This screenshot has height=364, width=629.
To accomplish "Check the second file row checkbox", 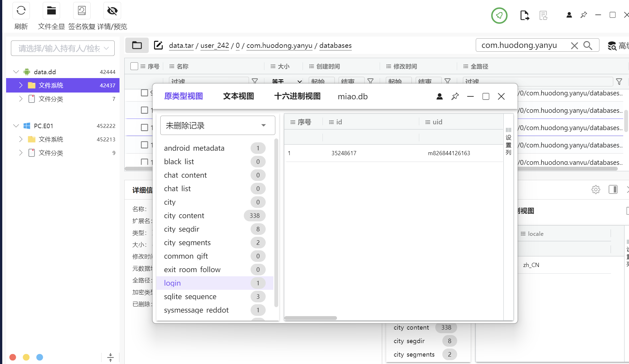I will point(145,110).
